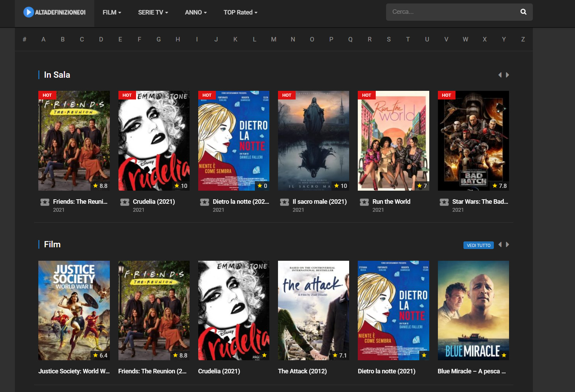The width and height of the screenshot is (575, 392).
Task: Open the Blue Miracle poster thumbnail
Action: pos(473,310)
